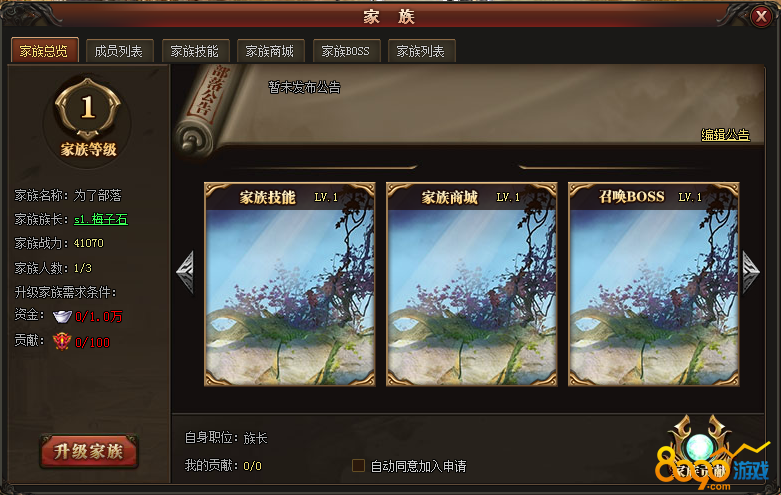This screenshot has width=781, height=495.
Task: Switch to 成员列表 tab
Action: (119, 51)
